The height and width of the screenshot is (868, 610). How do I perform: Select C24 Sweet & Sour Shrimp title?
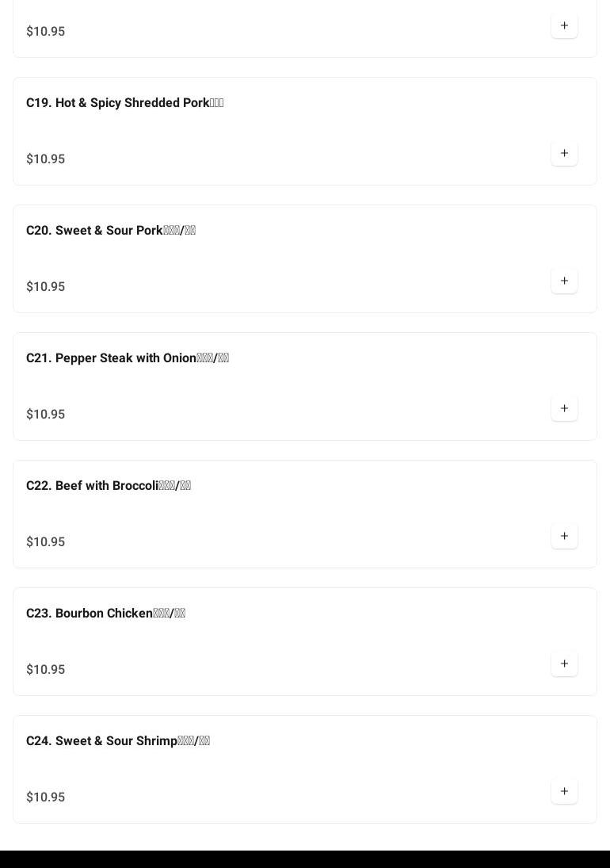117,741
